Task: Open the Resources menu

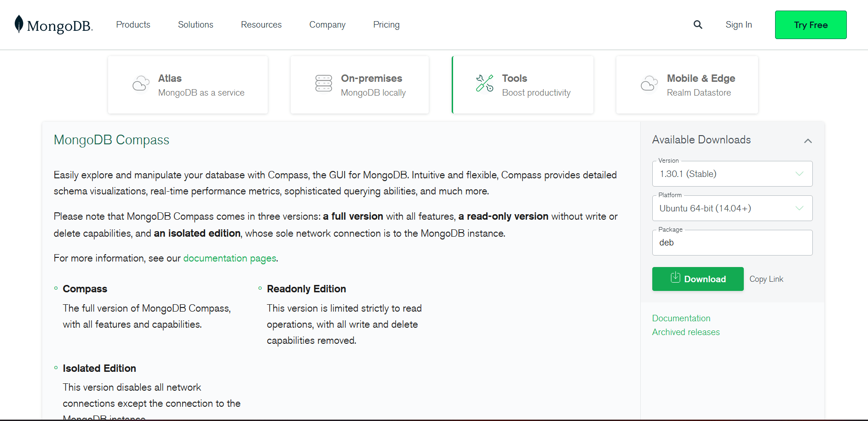Action: (261, 25)
